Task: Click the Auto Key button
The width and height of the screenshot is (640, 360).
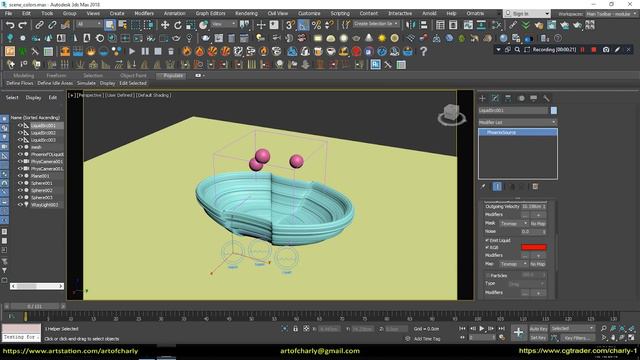Action: 538,329
